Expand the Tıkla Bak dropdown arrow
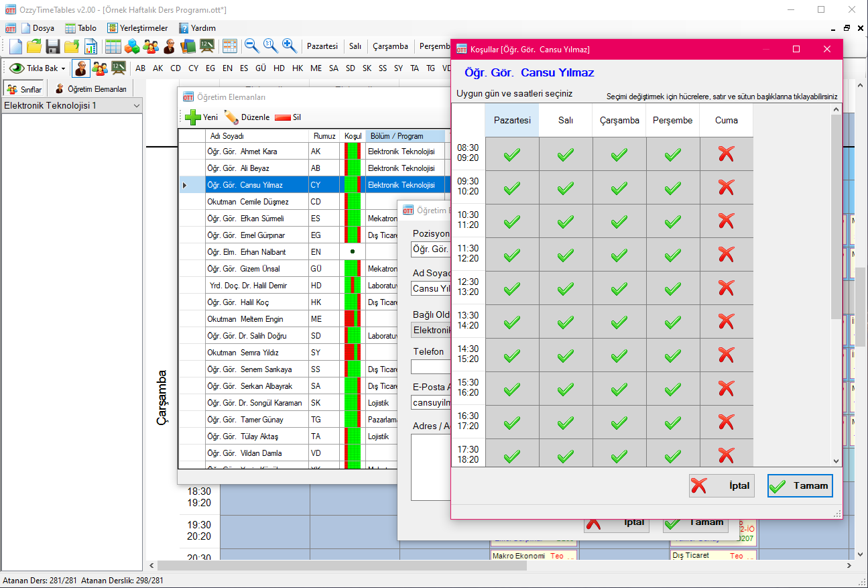Viewport: 868px width, 588px height. click(x=63, y=68)
